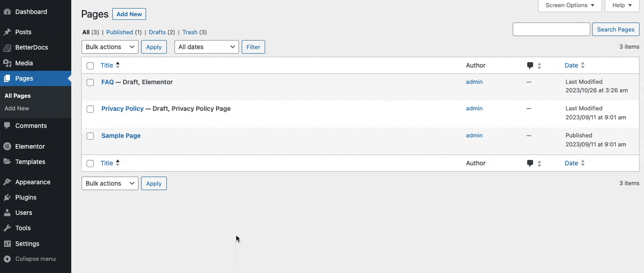Open the Comments section in the sidebar
644x273 pixels.
(x=31, y=126)
